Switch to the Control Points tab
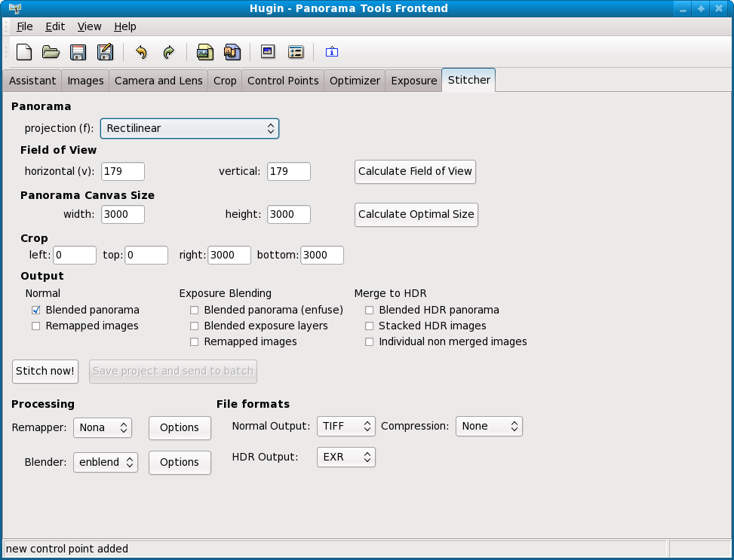Viewport: 734px width, 560px height. (x=283, y=81)
